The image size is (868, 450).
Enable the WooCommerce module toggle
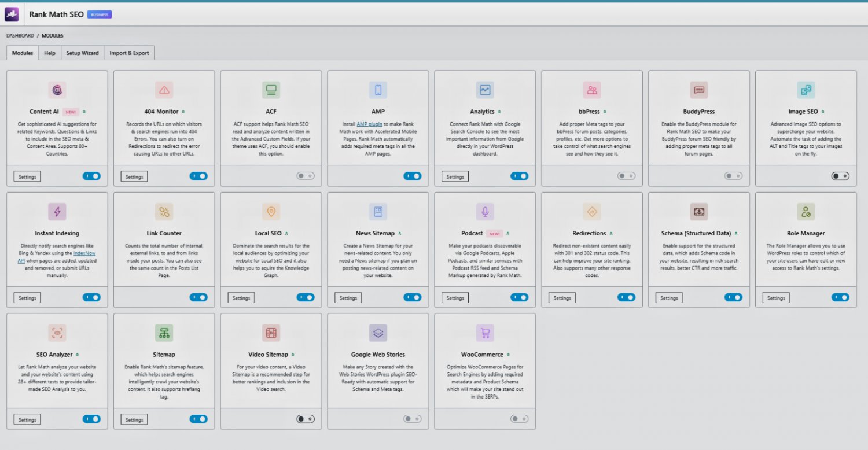(x=519, y=419)
